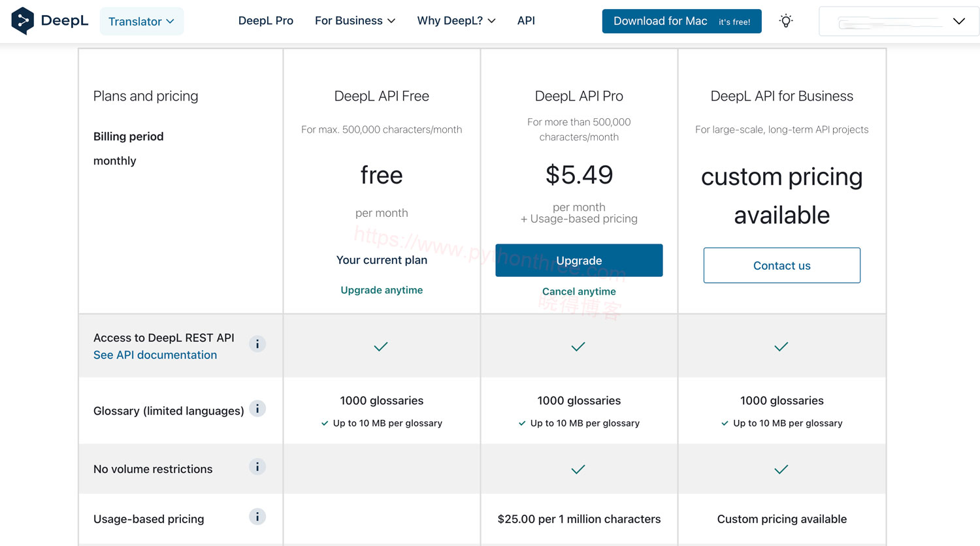Screen dimensions: 980x546
Task: Click the Upgrade button for API Pro
Action: 579,261
